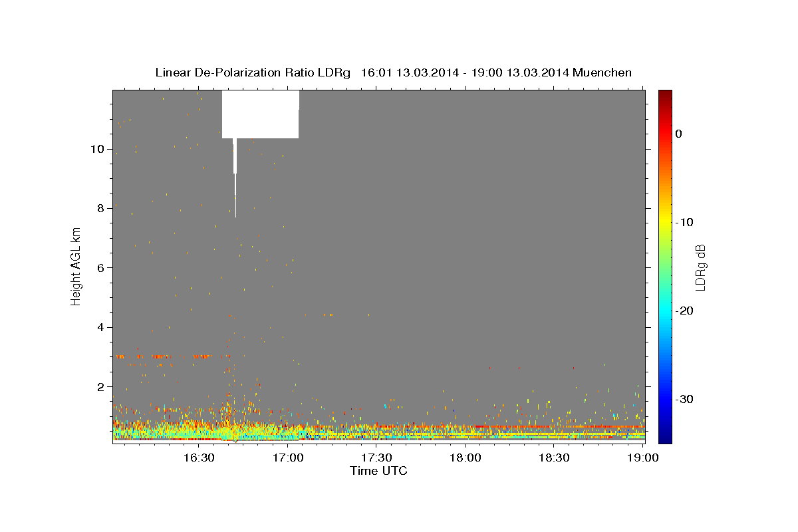798x532 pixels.
Task: Click the dense colored layer near ground at 16:30
Action: 199,431
